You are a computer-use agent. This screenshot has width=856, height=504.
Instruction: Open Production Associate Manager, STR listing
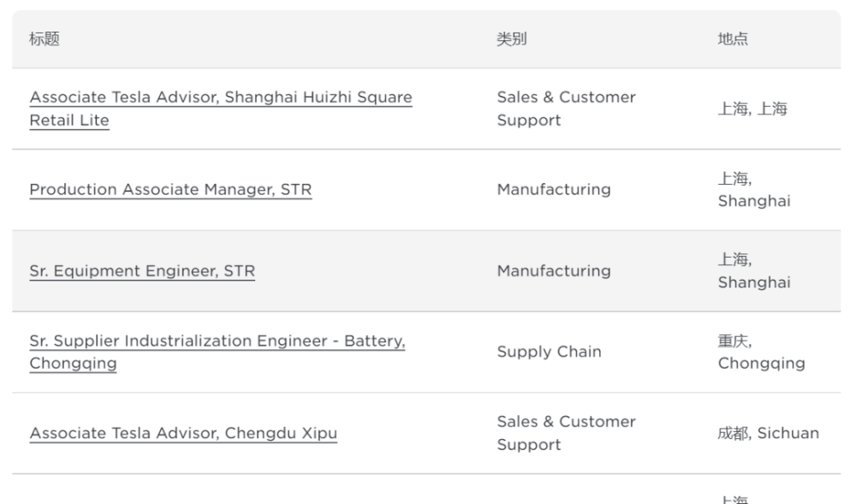click(170, 190)
